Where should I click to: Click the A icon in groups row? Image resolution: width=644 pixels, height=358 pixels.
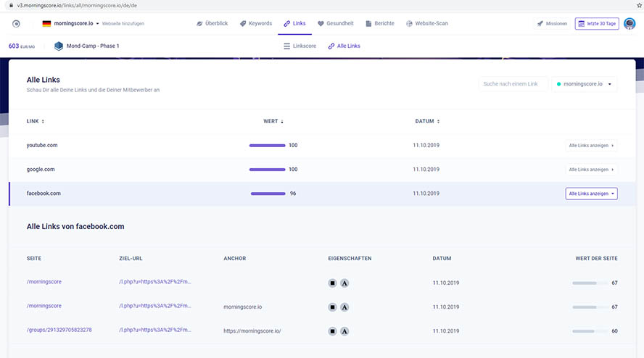[x=344, y=331]
